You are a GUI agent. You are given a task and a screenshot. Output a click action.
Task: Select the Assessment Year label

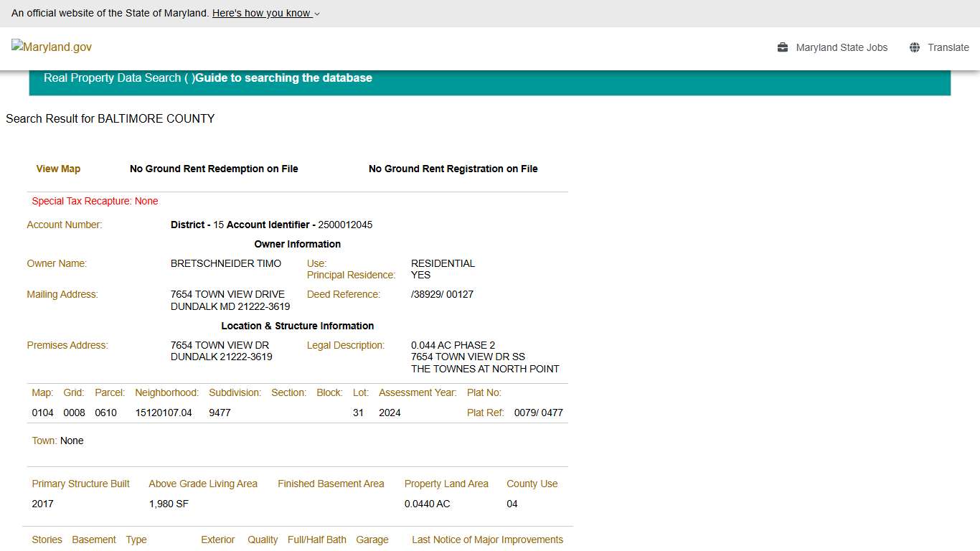point(418,392)
